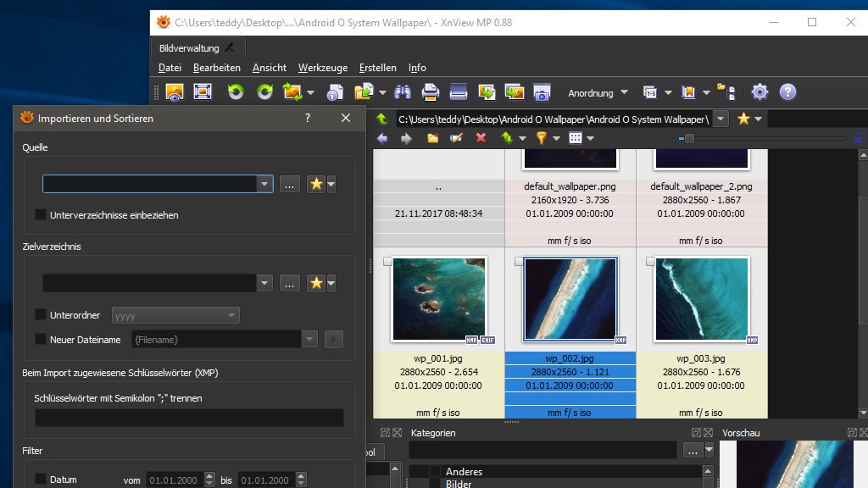Check the Unterordner option
868x488 pixels.
(x=40, y=314)
